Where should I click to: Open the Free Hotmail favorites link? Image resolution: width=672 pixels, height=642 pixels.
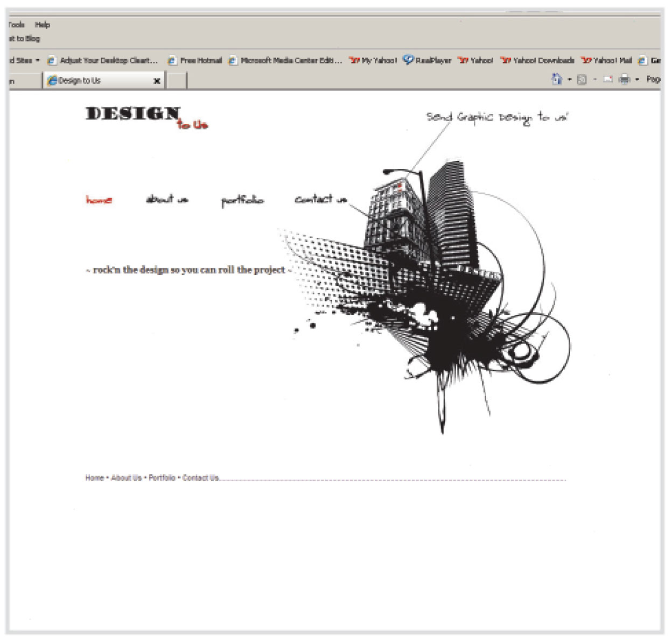195,60
